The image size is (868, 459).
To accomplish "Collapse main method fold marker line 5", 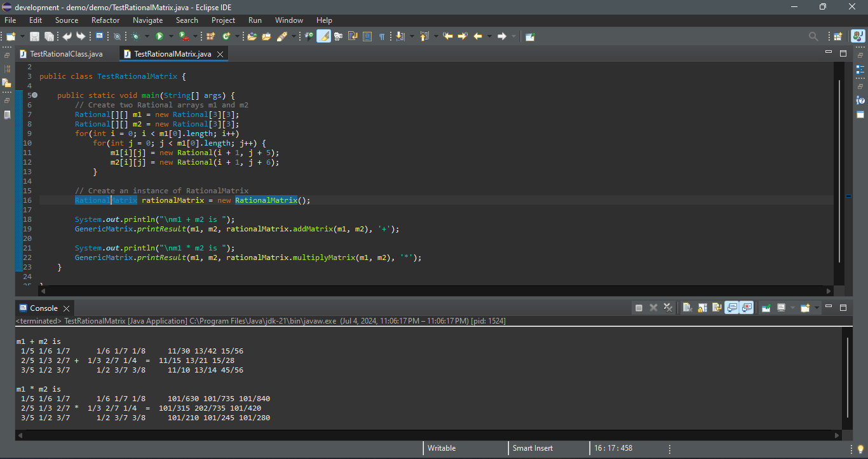I will coord(34,95).
